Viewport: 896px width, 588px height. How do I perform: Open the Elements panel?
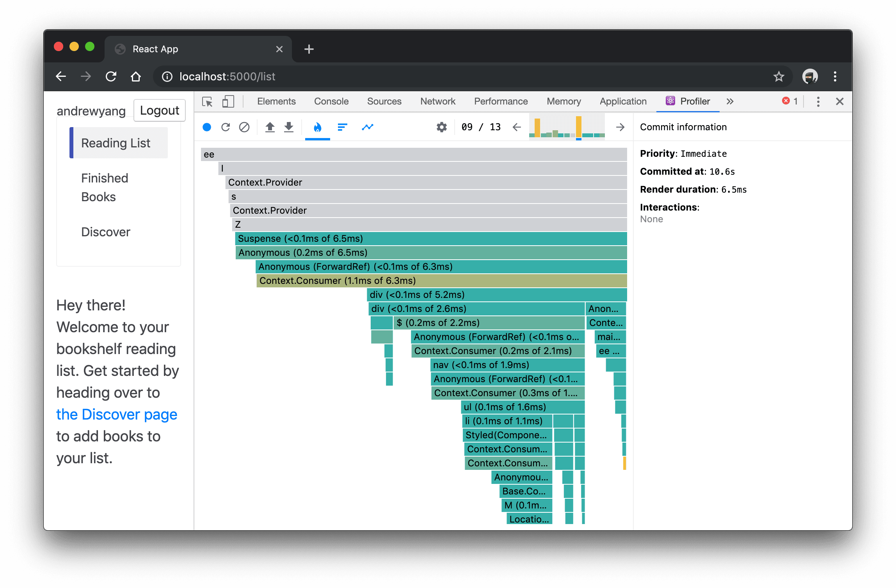[276, 101]
